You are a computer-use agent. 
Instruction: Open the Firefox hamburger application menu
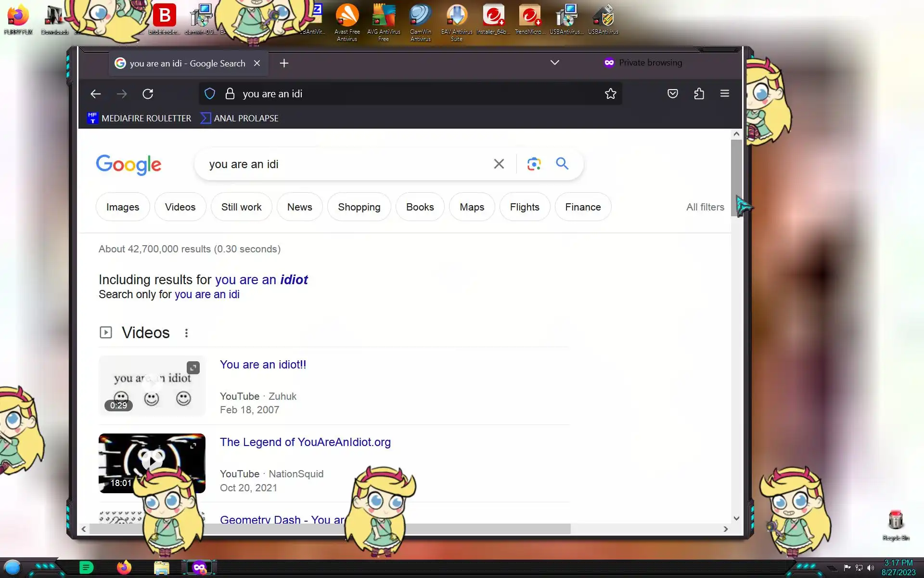click(724, 94)
